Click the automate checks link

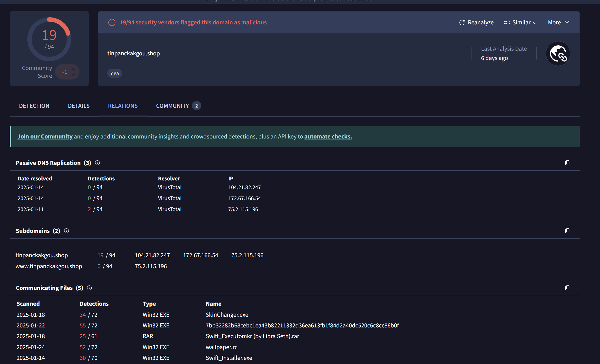click(x=328, y=137)
